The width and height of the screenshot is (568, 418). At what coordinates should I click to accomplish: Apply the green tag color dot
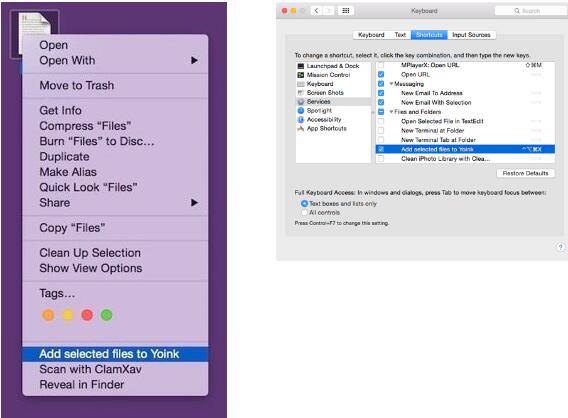(x=106, y=315)
